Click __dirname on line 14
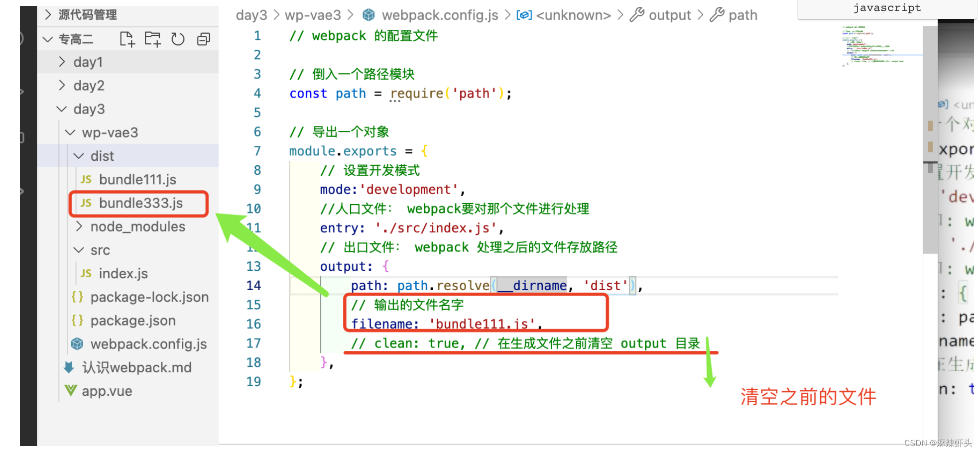 532,286
